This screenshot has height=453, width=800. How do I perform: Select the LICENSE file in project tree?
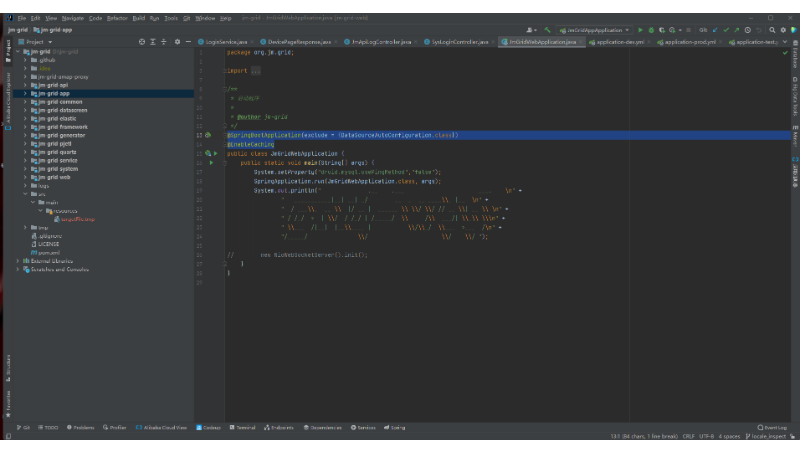pos(48,244)
